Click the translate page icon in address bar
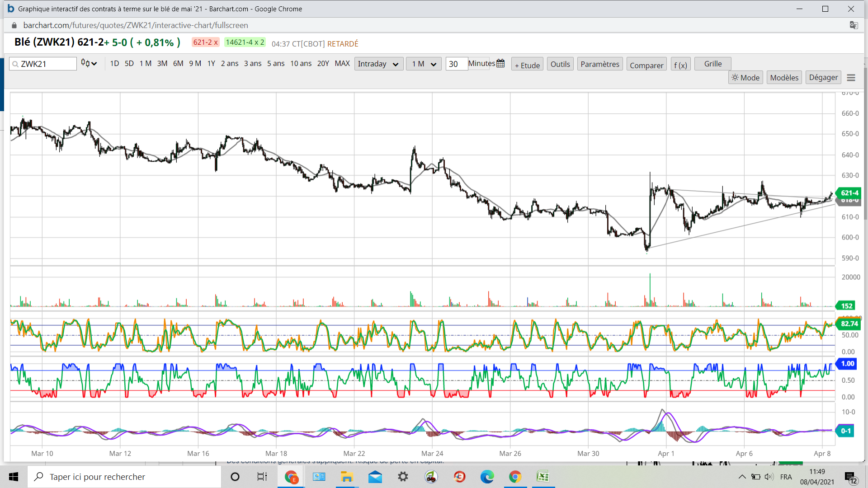The image size is (868, 488). [x=854, y=25]
